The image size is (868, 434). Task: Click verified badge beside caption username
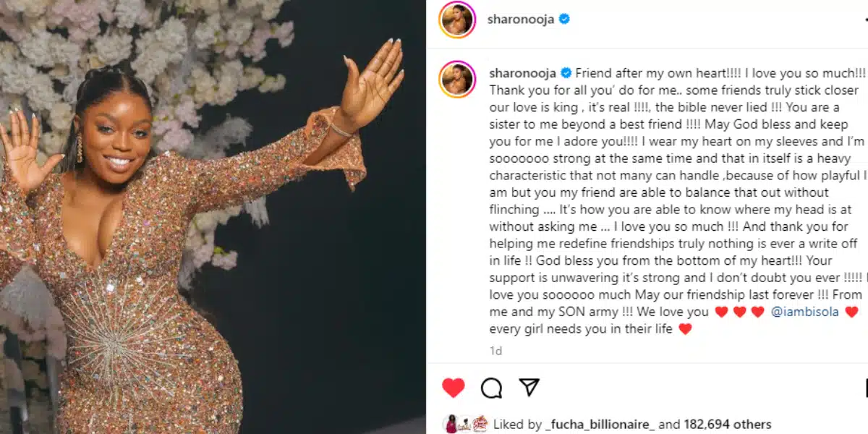coord(566,73)
